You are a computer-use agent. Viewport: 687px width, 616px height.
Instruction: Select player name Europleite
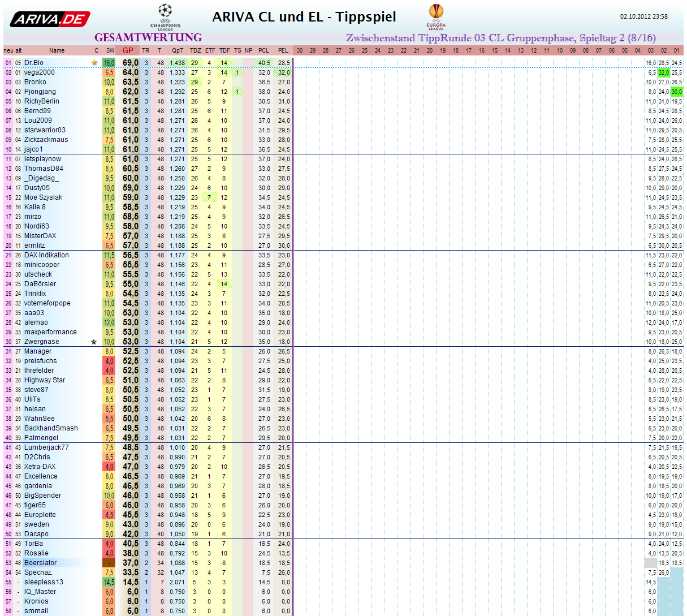40,515
